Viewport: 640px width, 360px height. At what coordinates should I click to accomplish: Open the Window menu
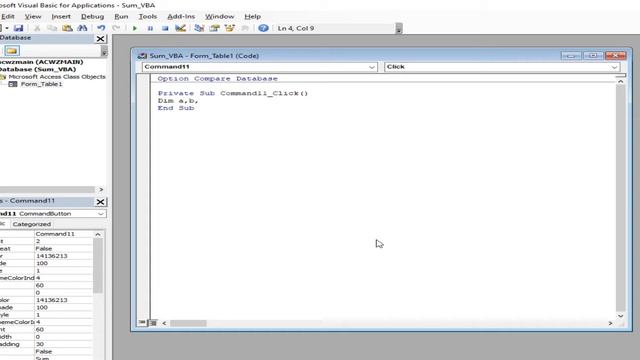[219, 16]
